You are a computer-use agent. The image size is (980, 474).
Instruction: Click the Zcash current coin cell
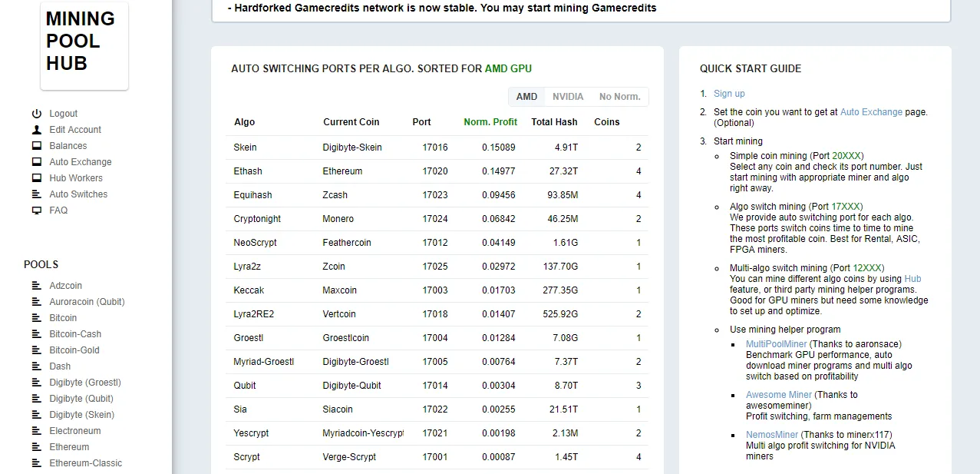point(335,195)
